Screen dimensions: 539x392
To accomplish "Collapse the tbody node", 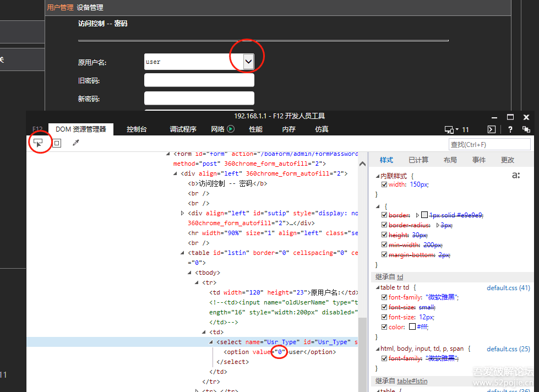I will pos(190,273).
